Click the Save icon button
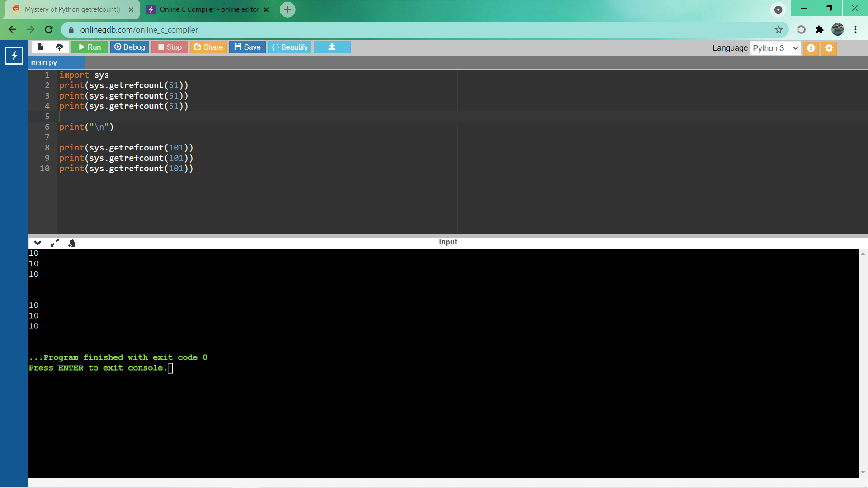Viewport: 868px width, 488px height. (247, 47)
